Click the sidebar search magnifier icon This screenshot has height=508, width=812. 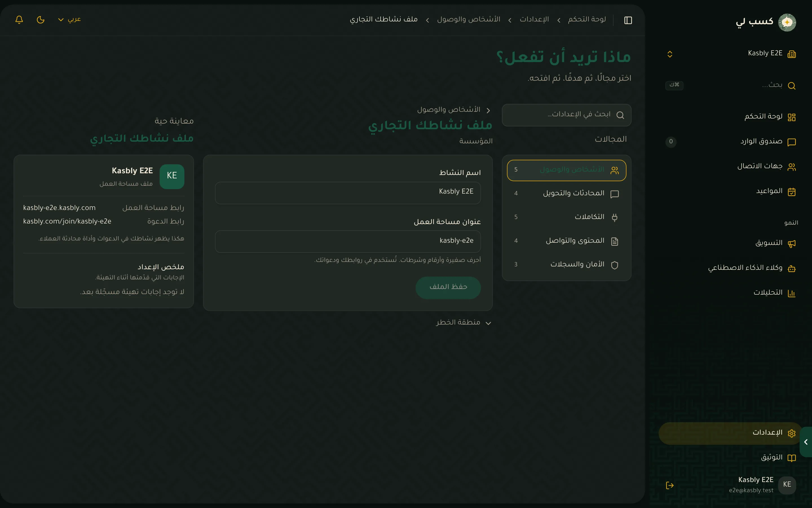(x=791, y=86)
